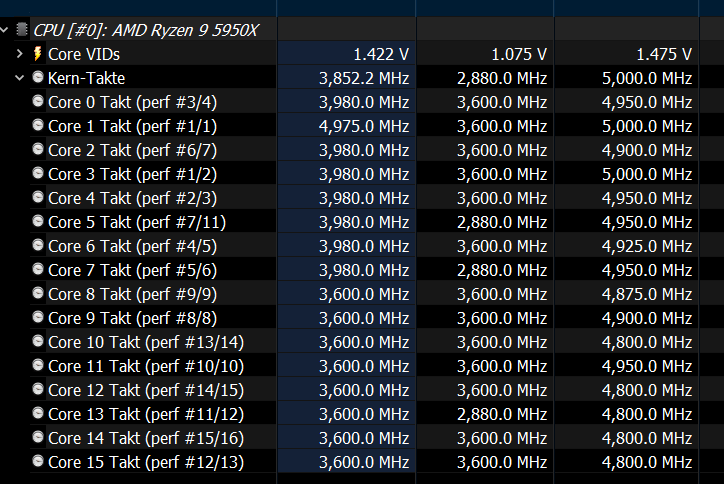Select Core 13 Takt (perf #11/12) row
This screenshot has height=484, width=724.
(x=362, y=414)
